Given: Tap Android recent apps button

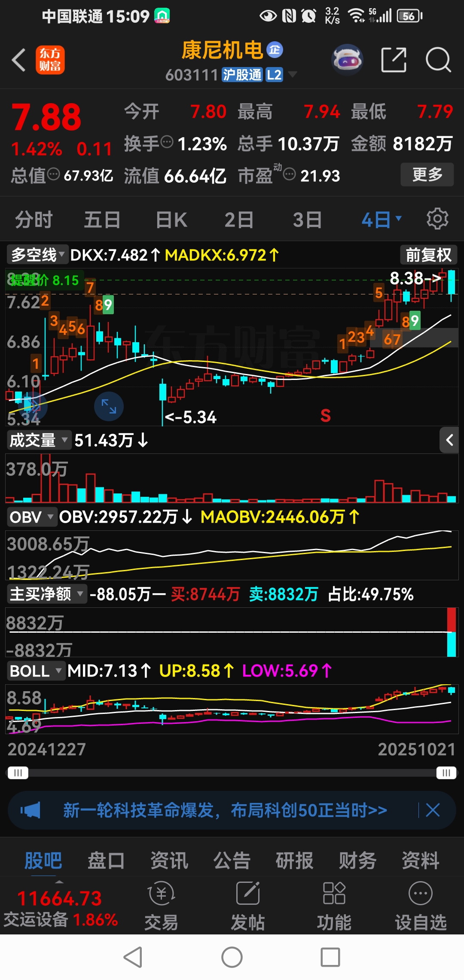Looking at the screenshot, I should pyautogui.click(x=330, y=957).
